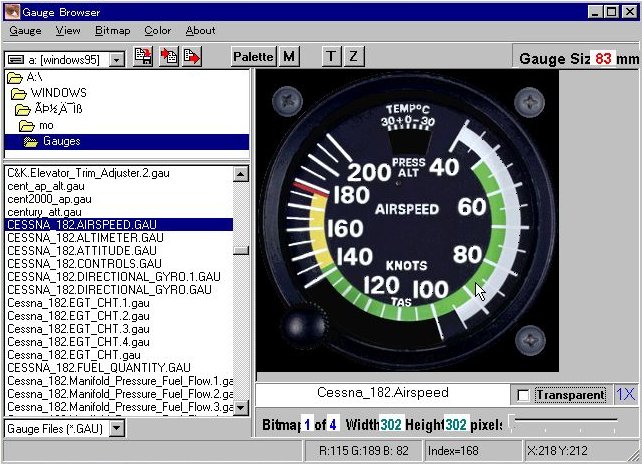Select Cessna_182.Manifold_Pressure_Fuel_Flow.2 file
642x464 pixels.
(120, 394)
